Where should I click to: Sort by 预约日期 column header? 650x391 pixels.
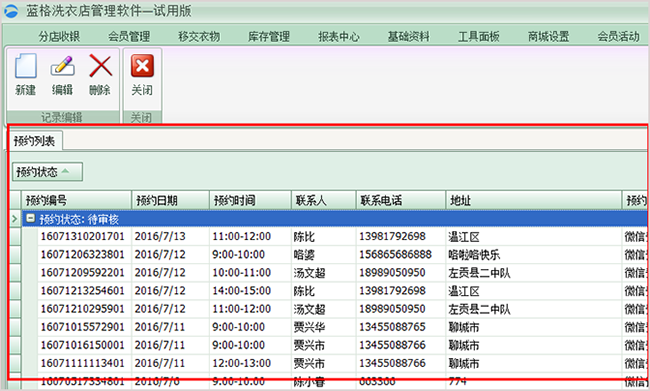tap(170, 201)
